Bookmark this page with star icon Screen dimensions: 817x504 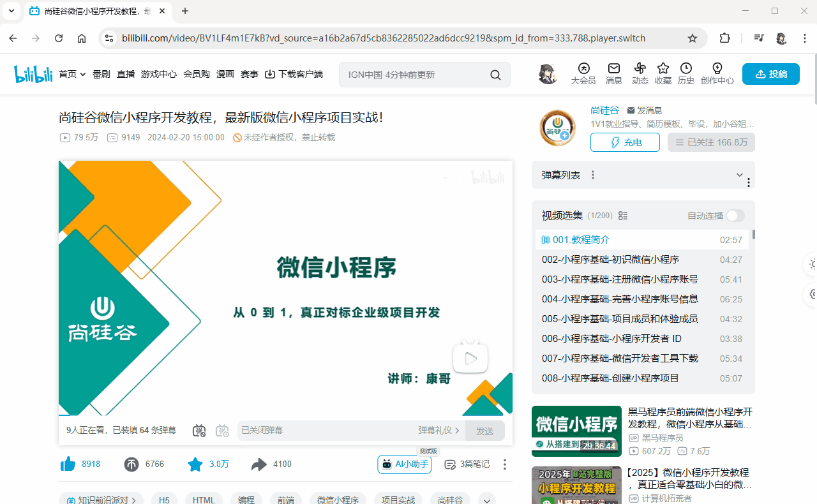(693, 38)
